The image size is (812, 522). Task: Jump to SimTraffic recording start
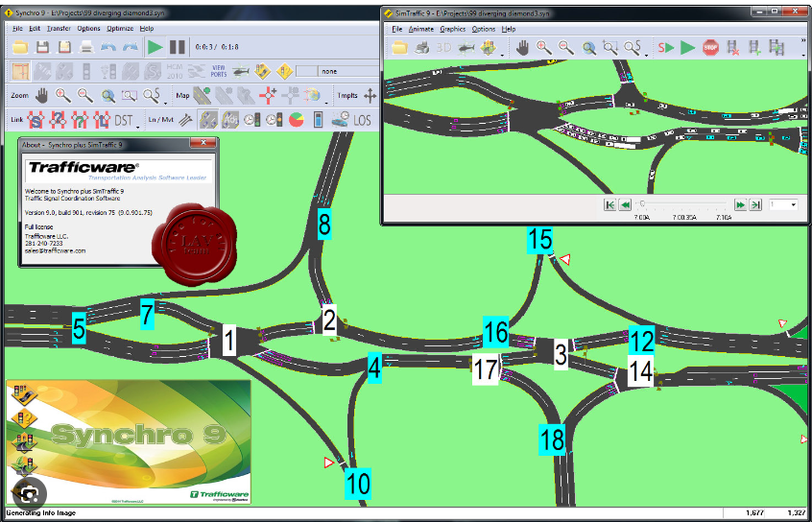tap(610, 205)
